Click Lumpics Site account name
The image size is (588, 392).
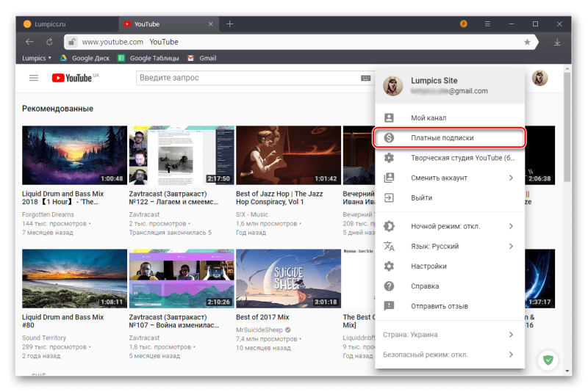(x=434, y=81)
